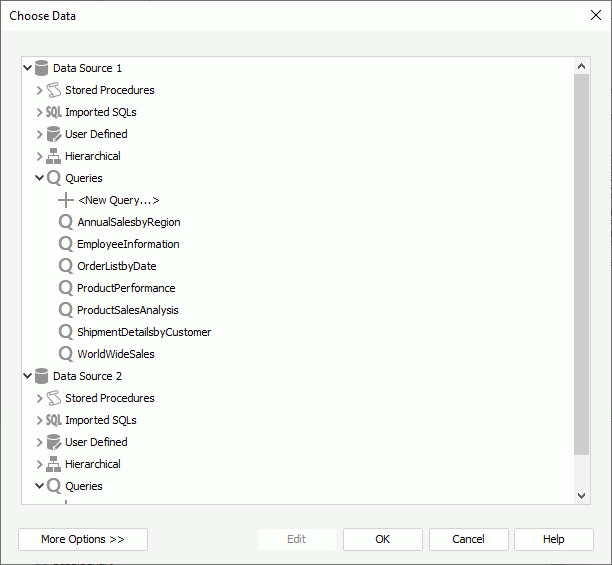Click Queries magnifier icon under Data Source 2
This screenshot has height=565, width=612.
click(54, 486)
